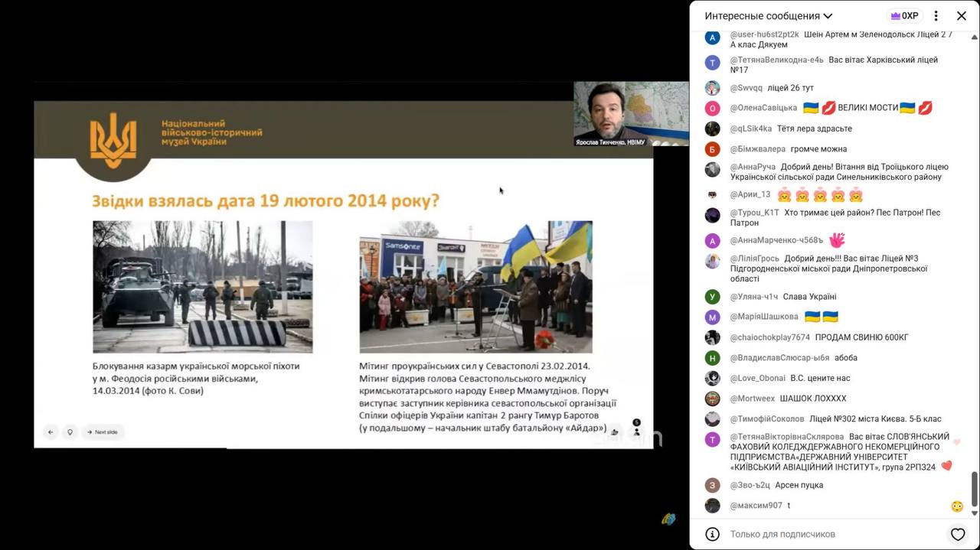Click the lightbulb icon on slide controls

[x=70, y=432]
